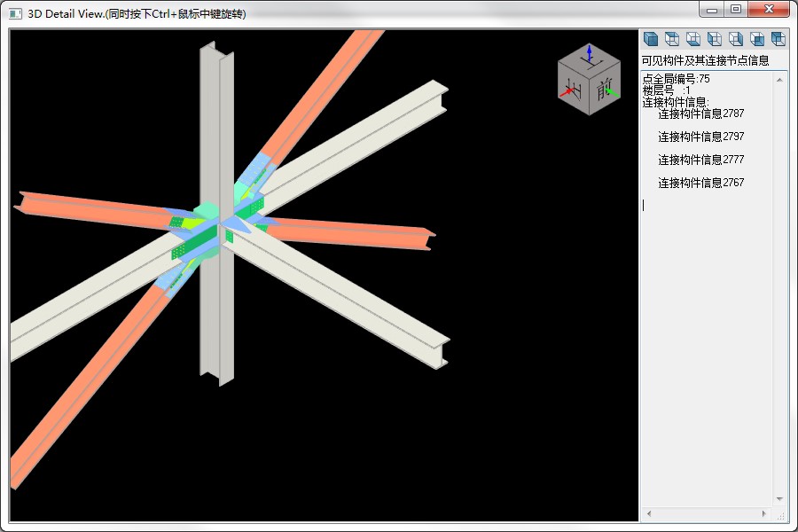
Task: Activate the front-face highlighted cube view icon
Action: (757, 39)
